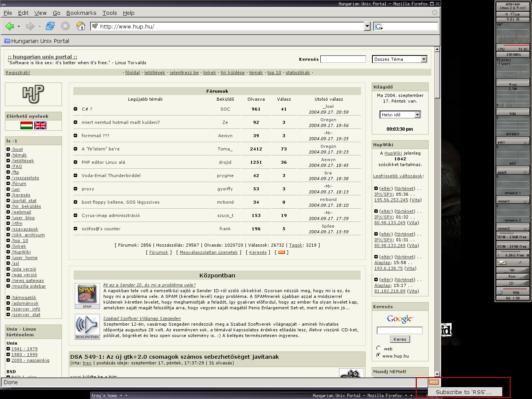Click the Keres search button
The width and height of the screenshot is (532, 399).
(x=400, y=339)
